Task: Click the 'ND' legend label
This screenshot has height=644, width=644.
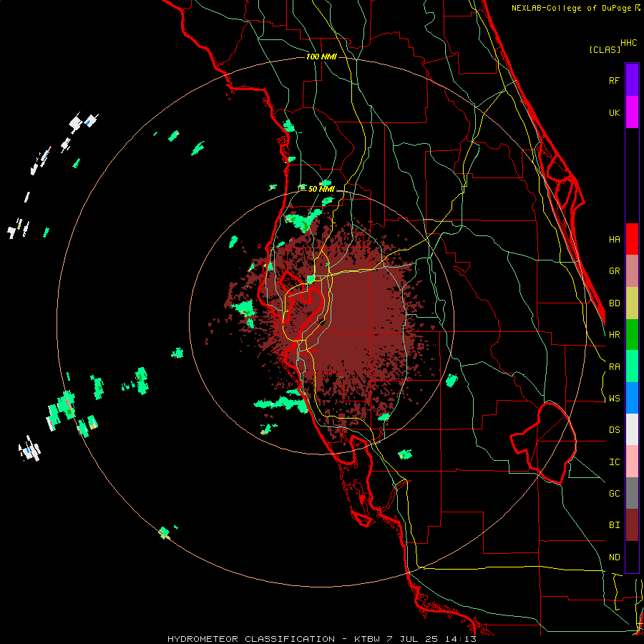Action: click(x=615, y=557)
